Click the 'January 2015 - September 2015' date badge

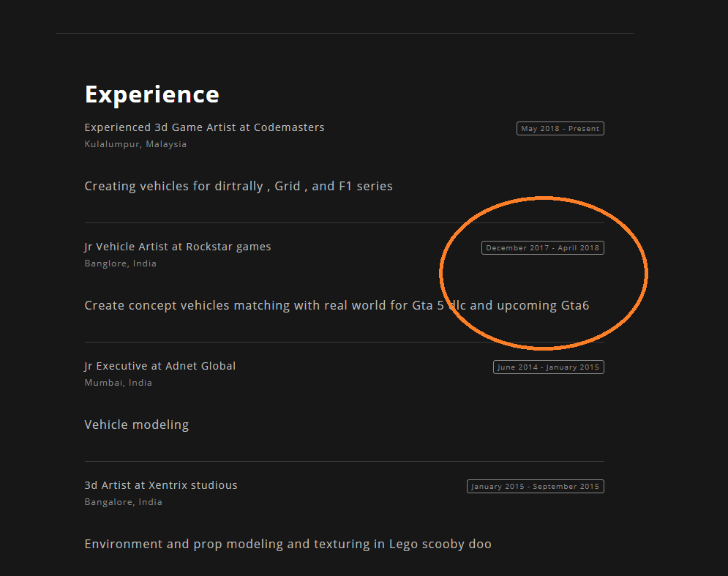click(536, 487)
